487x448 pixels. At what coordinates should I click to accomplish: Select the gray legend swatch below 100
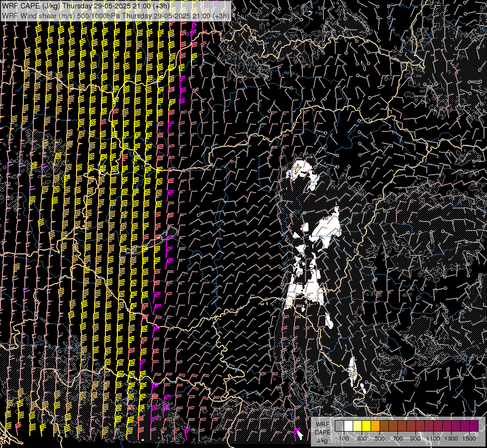click(x=339, y=426)
